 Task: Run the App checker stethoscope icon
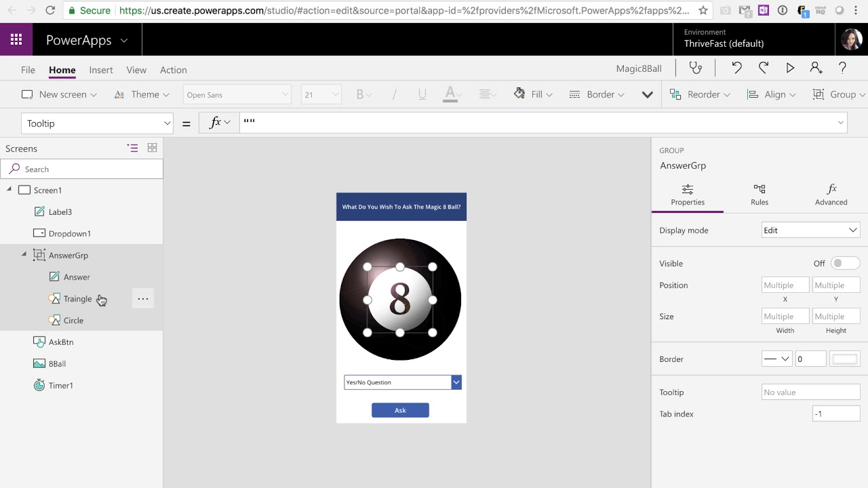coord(696,68)
